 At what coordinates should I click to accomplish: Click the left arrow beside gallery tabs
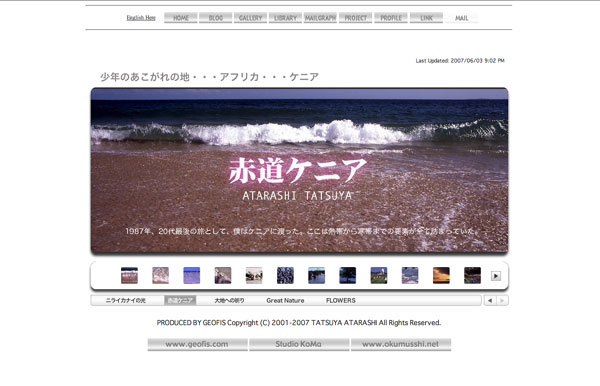pyautogui.click(x=490, y=301)
